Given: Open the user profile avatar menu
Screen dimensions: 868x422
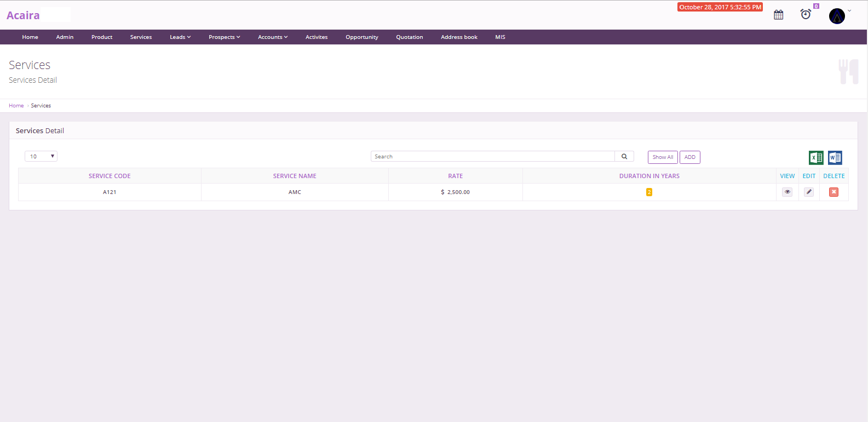Looking at the screenshot, I should [x=837, y=16].
